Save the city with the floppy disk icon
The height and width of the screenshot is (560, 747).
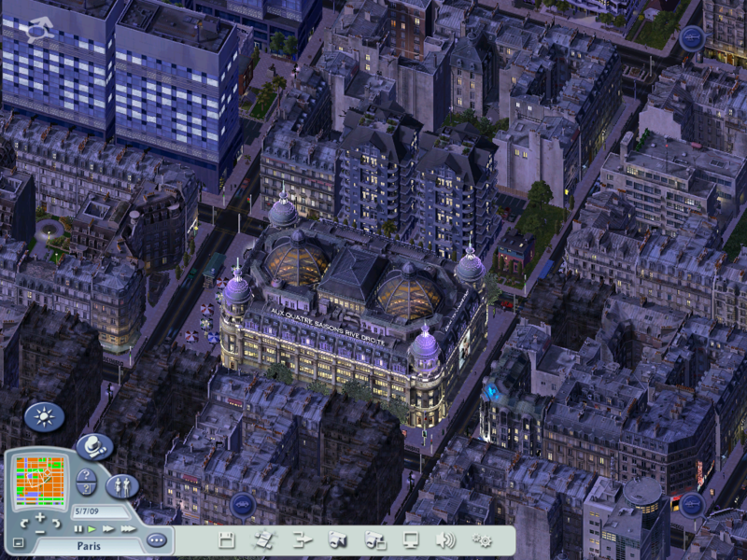[x=227, y=540]
